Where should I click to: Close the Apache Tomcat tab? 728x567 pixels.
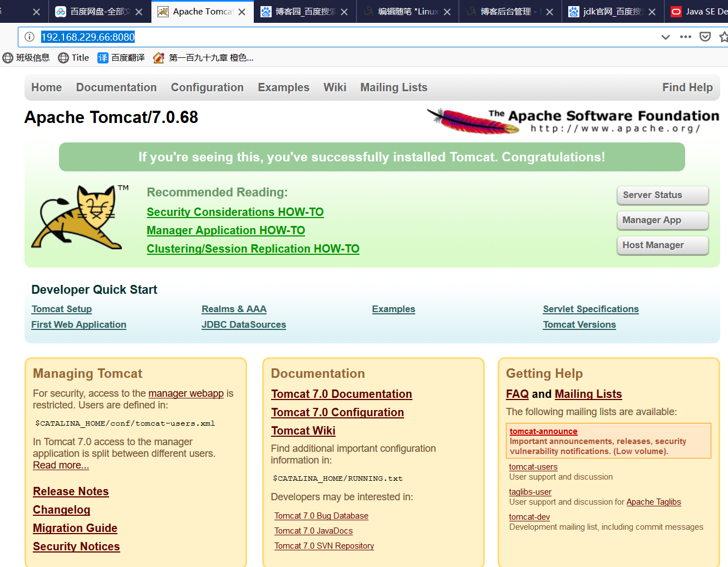click(x=242, y=12)
